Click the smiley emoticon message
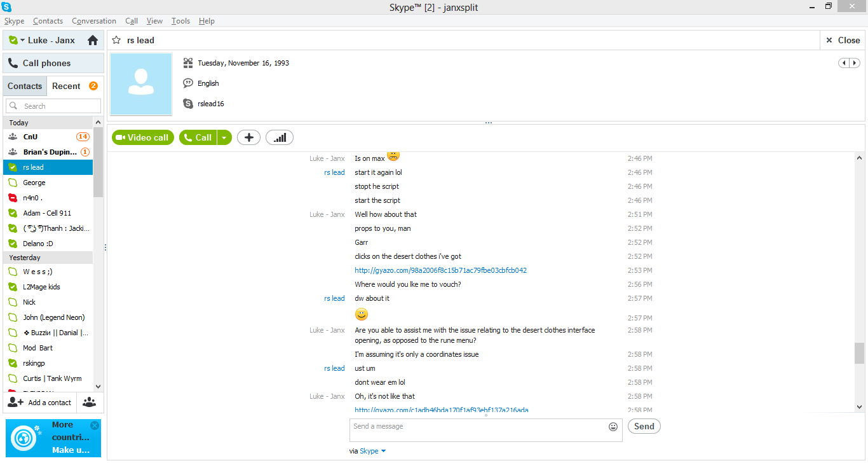 [x=362, y=314]
